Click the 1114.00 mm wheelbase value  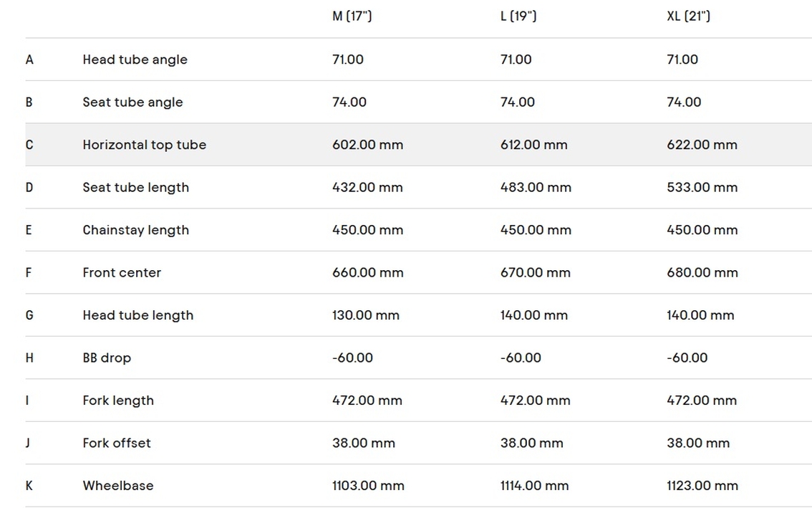[534, 486]
